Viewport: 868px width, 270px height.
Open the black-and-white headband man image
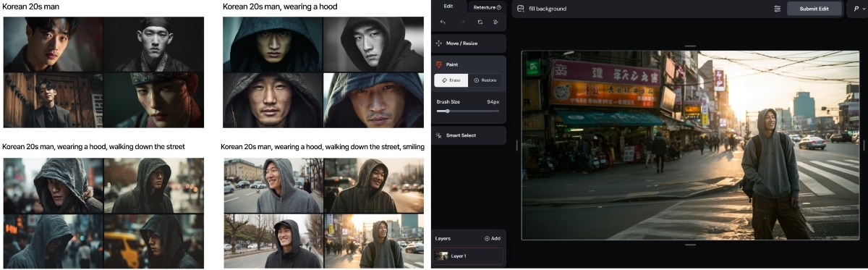(x=154, y=44)
